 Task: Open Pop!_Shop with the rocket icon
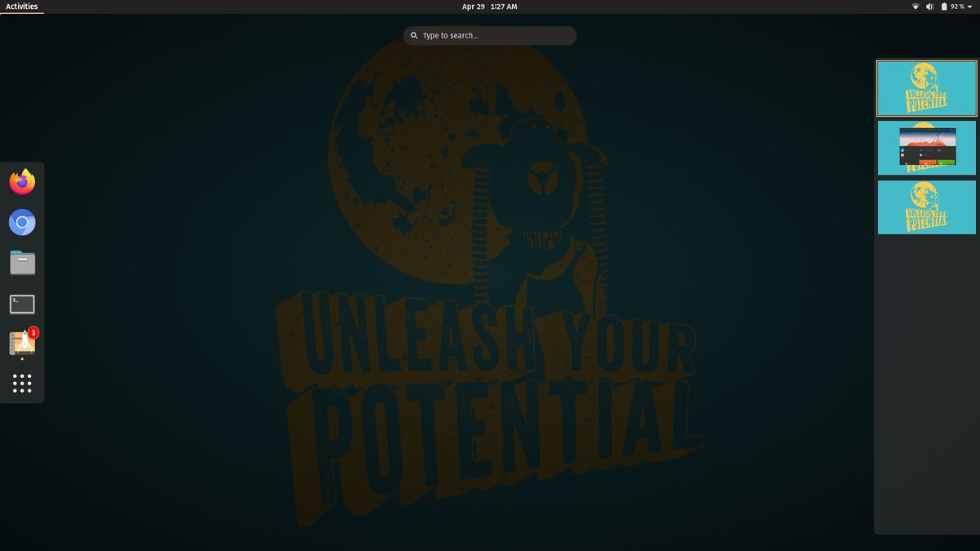[22, 344]
